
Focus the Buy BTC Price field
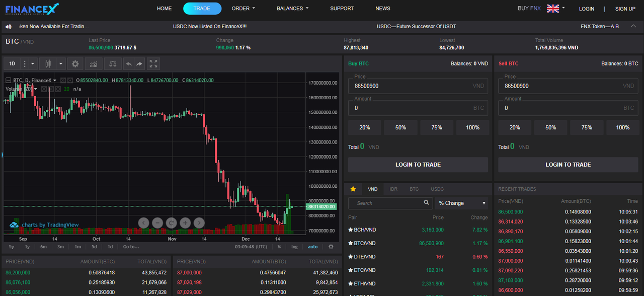tap(418, 86)
